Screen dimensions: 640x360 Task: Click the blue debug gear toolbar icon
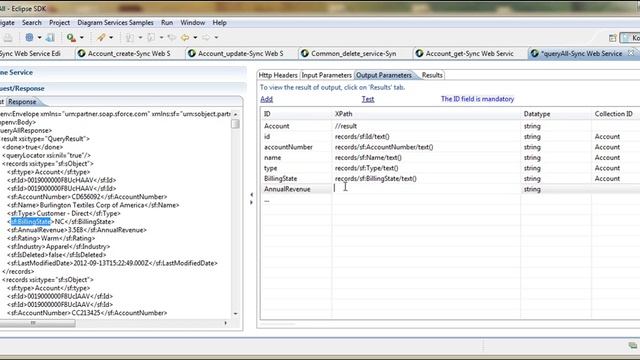click(x=29, y=38)
